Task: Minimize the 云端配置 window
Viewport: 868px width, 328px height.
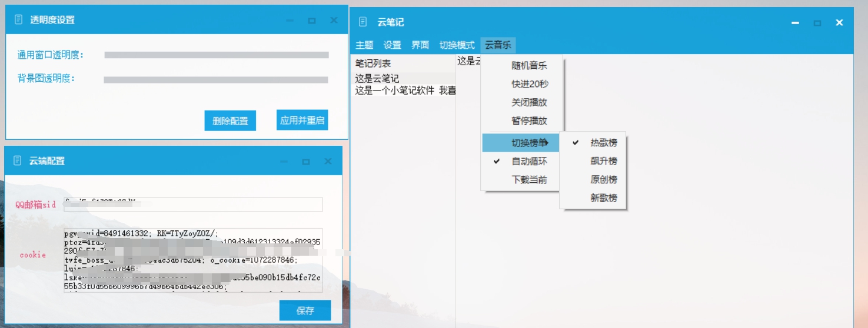Action: [x=284, y=162]
